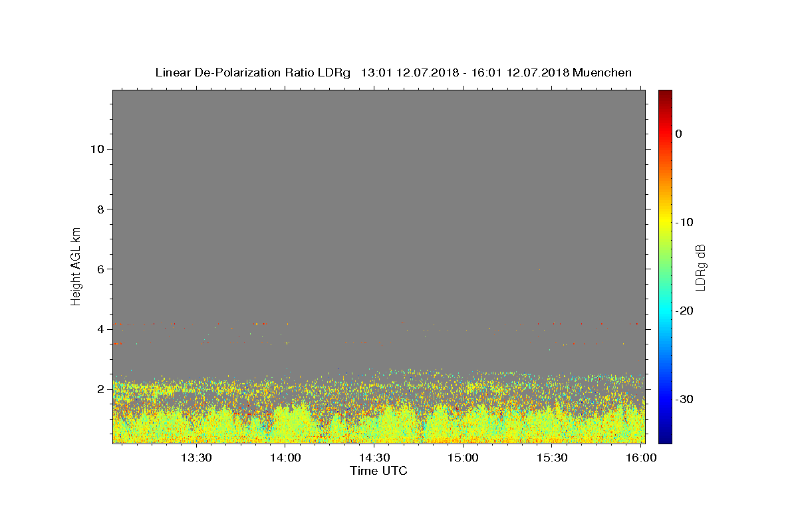The width and height of the screenshot is (798, 532).
Task: Click the colorbar value 0 label
Action: [x=679, y=134]
